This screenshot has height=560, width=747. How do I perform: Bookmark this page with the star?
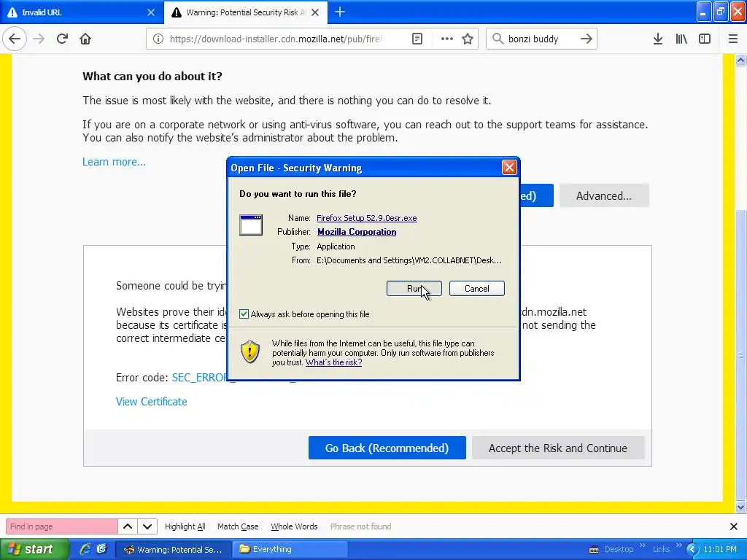pyautogui.click(x=468, y=39)
